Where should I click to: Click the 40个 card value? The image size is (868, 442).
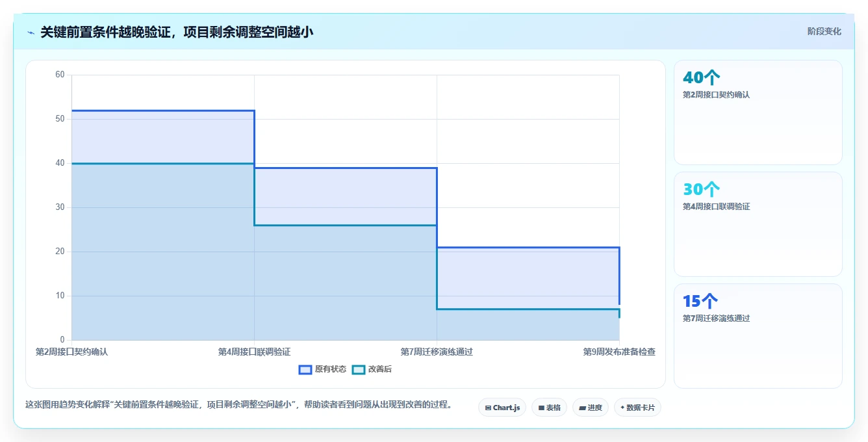(702, 77)
